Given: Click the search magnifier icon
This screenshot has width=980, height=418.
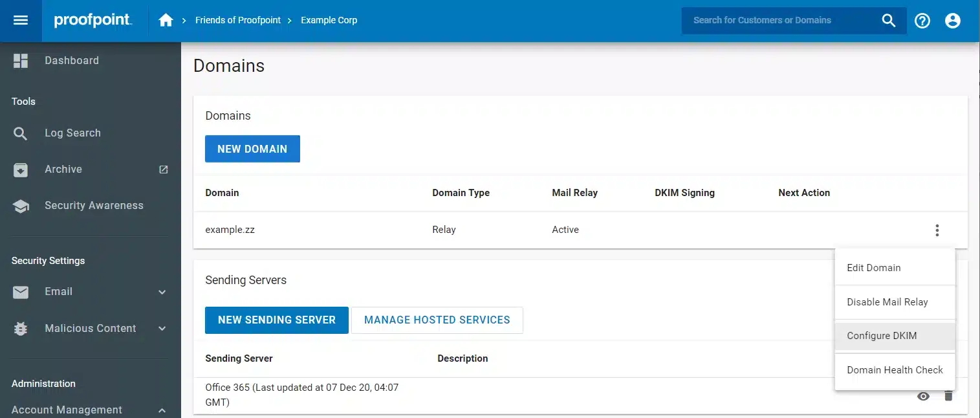Looking at the screenshot, I should (889, 21).
